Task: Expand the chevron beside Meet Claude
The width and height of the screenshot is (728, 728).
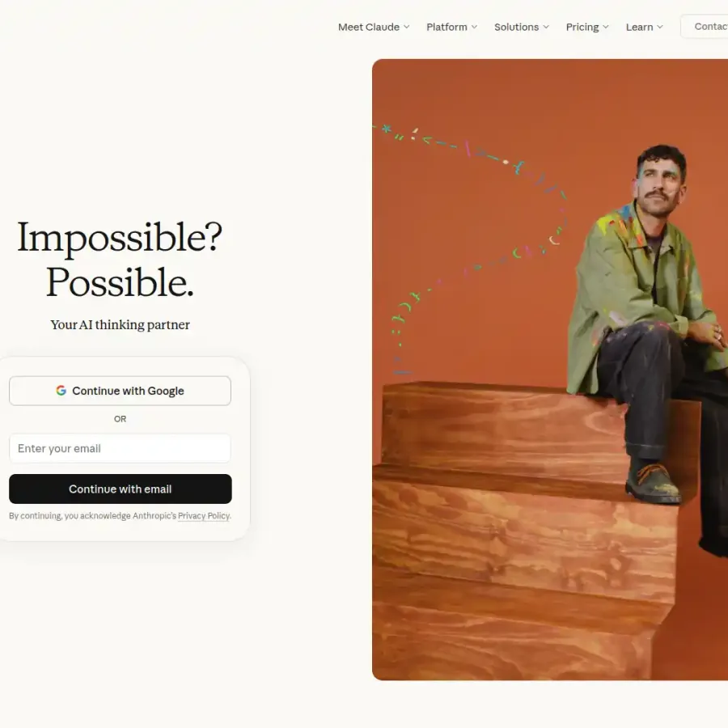Action: pyautogui.click(x=406, y=27)
